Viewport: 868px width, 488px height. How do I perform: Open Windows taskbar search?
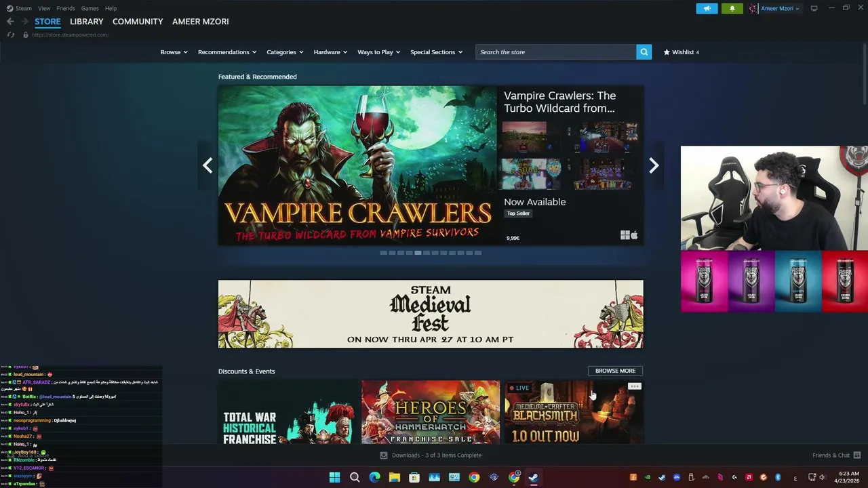[355, 477]
